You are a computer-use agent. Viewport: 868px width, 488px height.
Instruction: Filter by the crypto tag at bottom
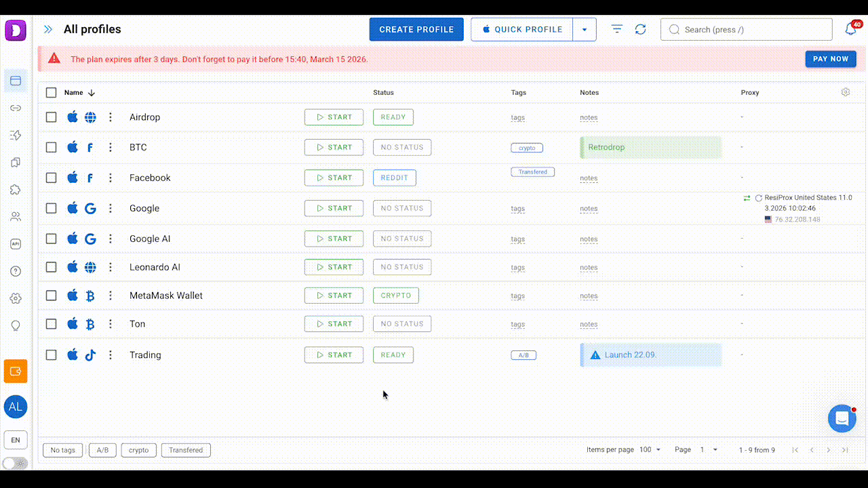tap(138, 450)
